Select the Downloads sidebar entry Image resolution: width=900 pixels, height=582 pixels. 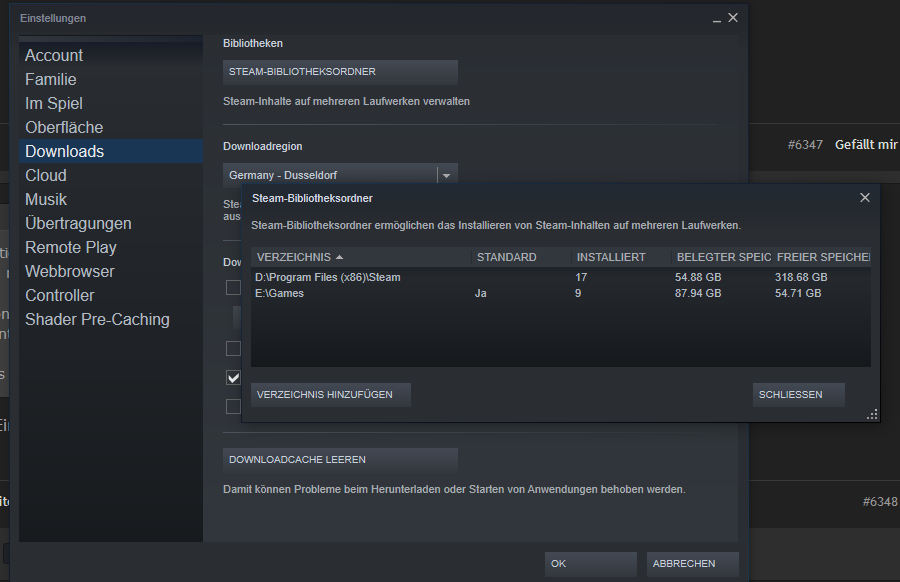tap(111, 152)
